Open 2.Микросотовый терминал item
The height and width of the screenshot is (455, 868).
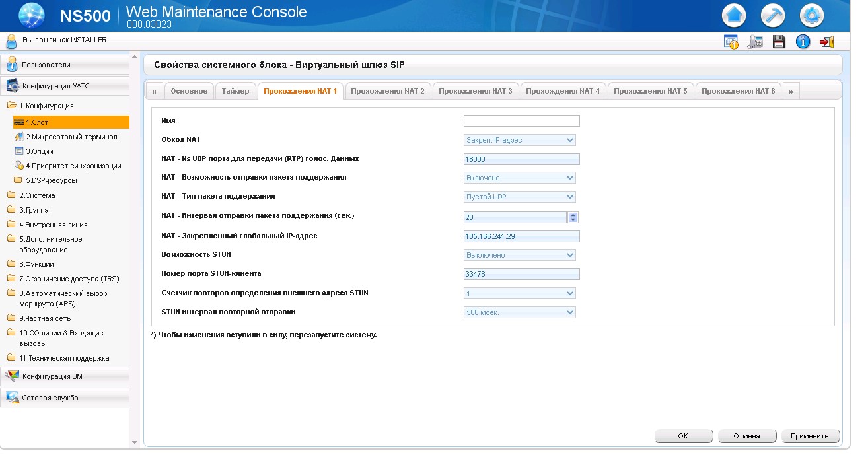pos(66,137)
